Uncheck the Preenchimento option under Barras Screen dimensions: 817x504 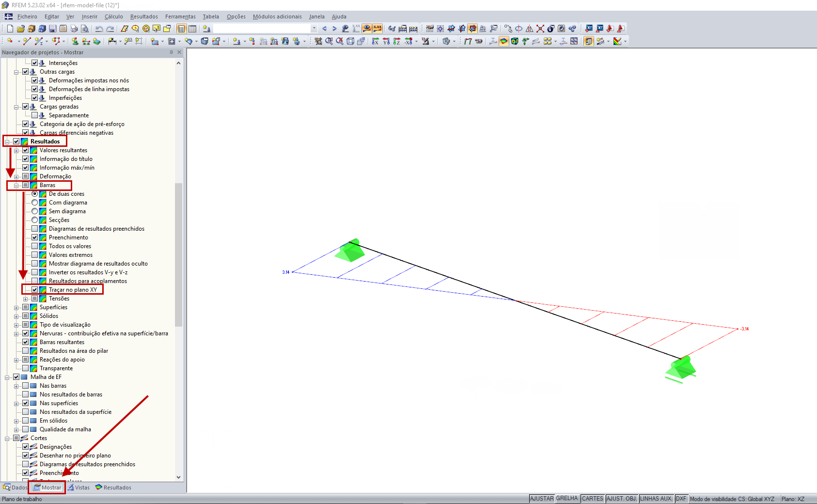click(x=35, y=237)
